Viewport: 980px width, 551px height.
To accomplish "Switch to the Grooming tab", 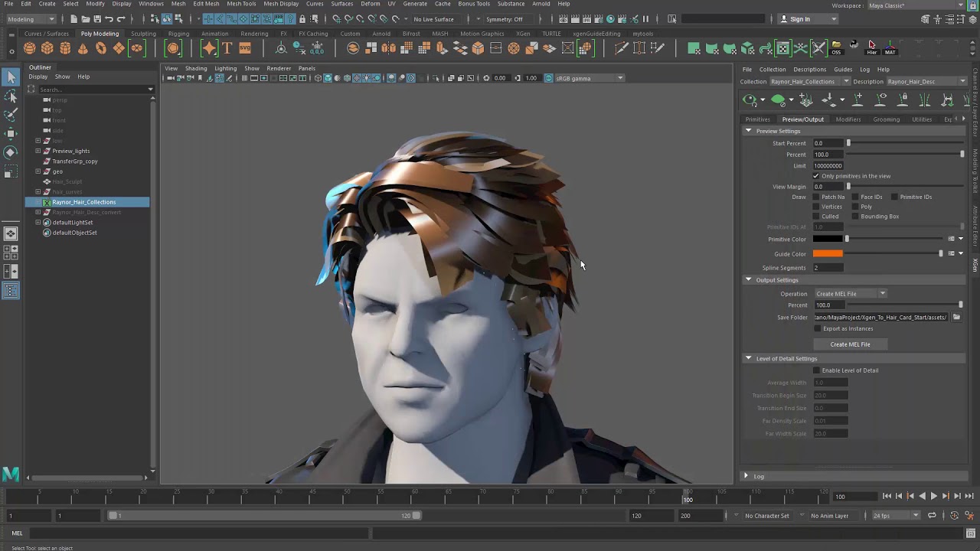I will [887, 119].
